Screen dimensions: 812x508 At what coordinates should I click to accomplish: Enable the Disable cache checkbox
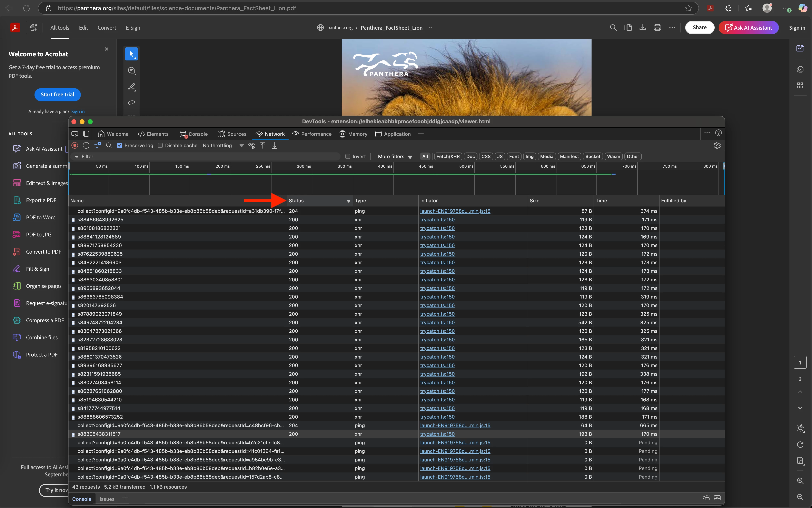[160, 146]
